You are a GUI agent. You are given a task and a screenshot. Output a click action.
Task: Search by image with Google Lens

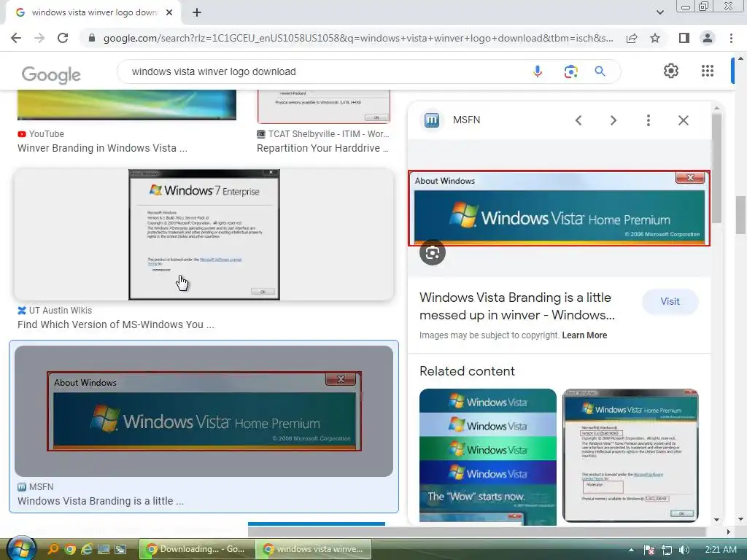570,71
